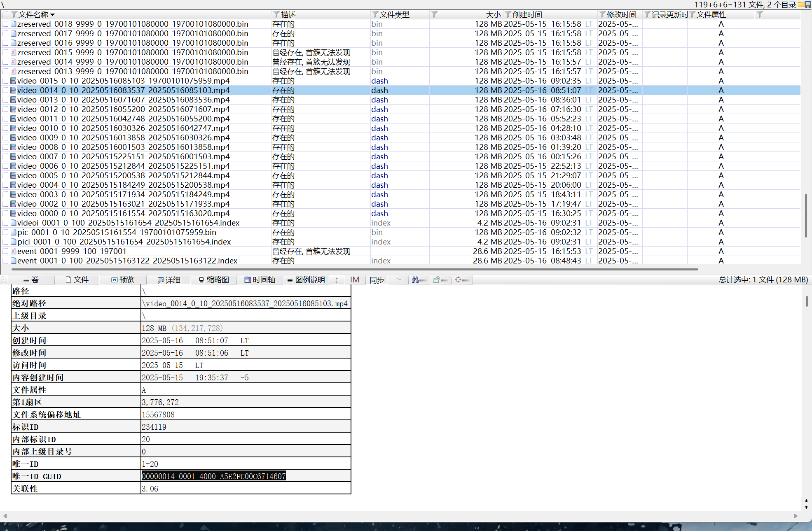Click the folder icon at top right
This screenshot has height=531, width=812.
click(x=800, y=5)
